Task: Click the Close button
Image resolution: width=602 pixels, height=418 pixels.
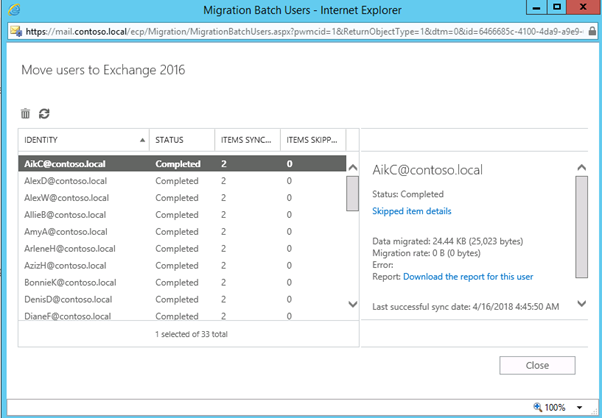Action: tap(537, 365)
